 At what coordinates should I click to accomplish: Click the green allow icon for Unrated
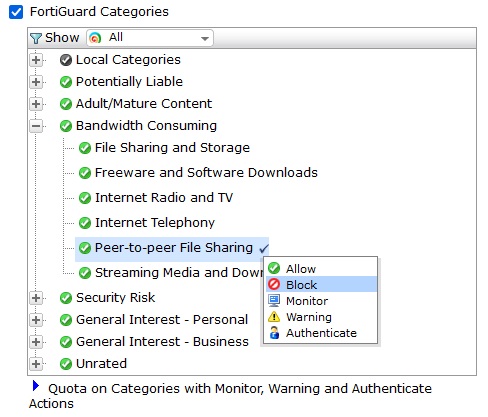click(66, 364)
